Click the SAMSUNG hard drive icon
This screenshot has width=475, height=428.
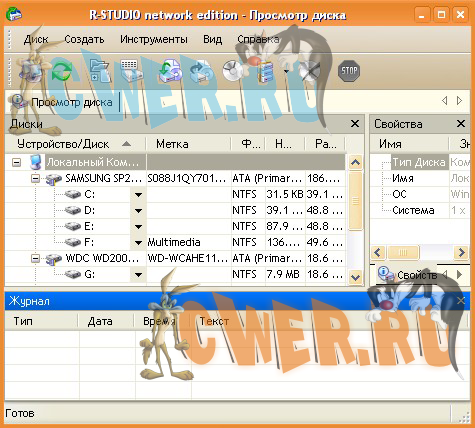coord(54,179)
